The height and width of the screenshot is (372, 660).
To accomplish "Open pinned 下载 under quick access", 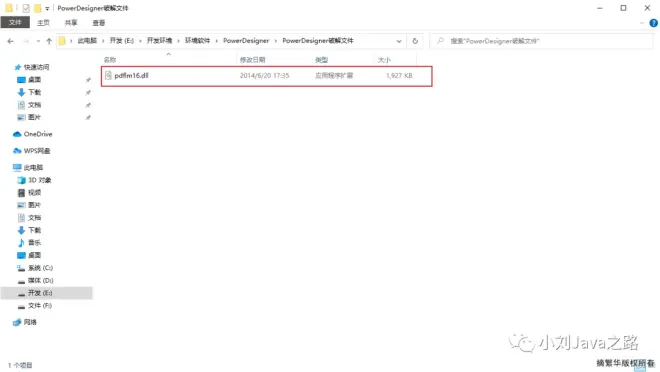I will [x=35, y=92].
